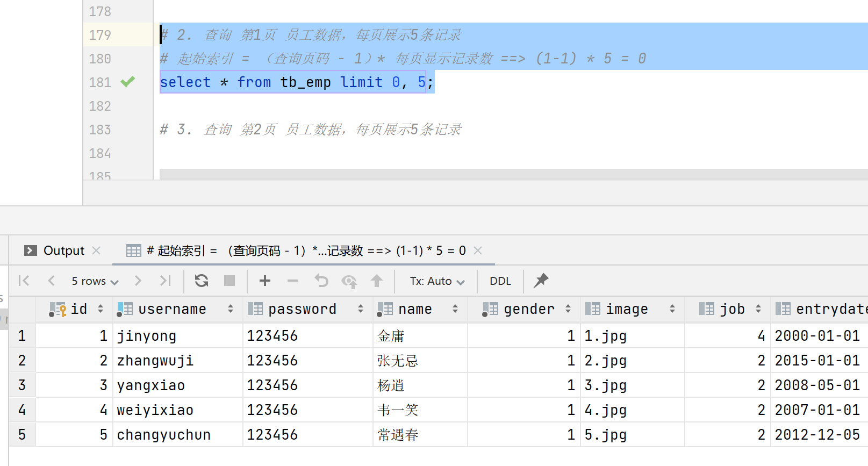Viewport: 868px width, 466px height.
Task: Pin the result tab
Action: pos(541,280)
